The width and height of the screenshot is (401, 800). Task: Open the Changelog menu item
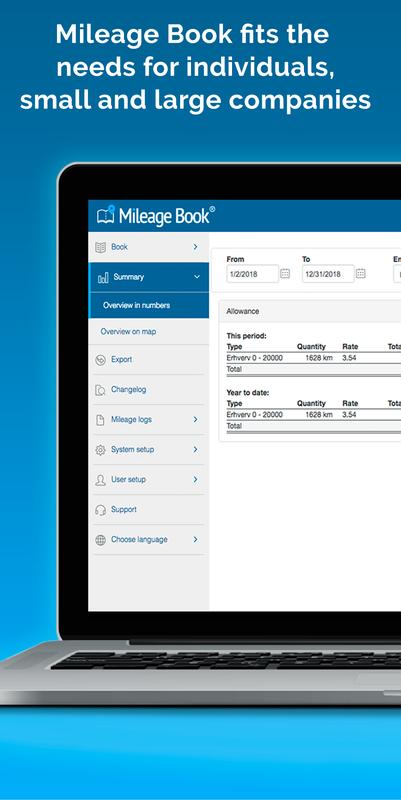tap(148, 390)
